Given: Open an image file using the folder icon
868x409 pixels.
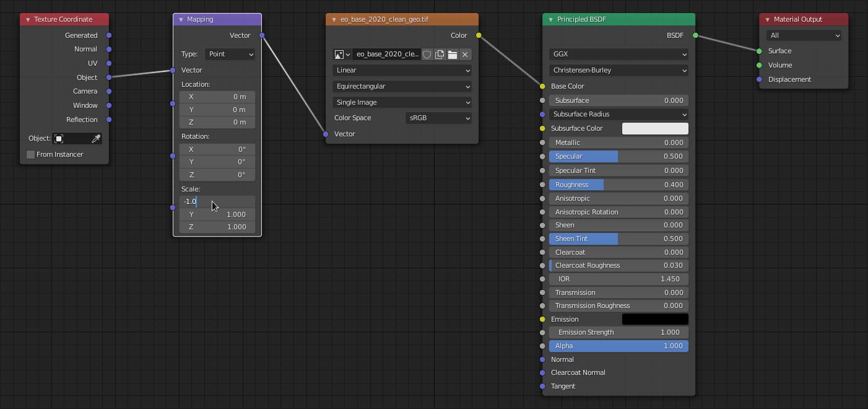Looking at the screenshot, I should 453,55.
